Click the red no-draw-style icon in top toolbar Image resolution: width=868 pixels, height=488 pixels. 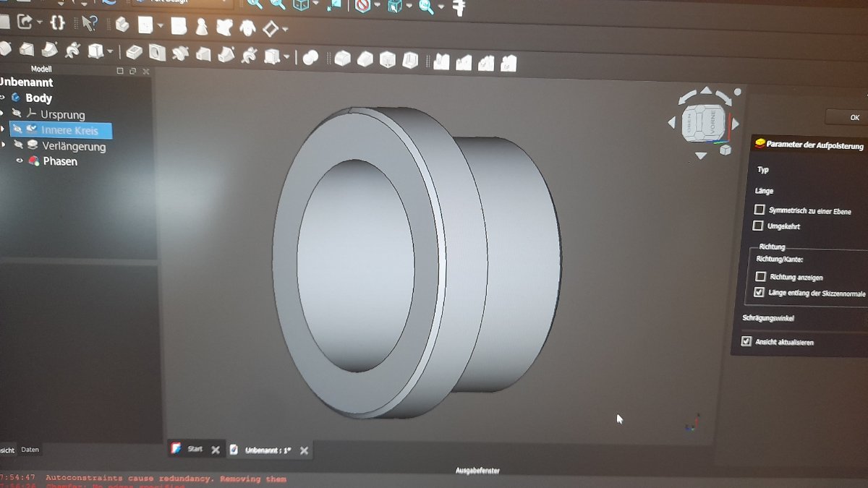point(362,6)
